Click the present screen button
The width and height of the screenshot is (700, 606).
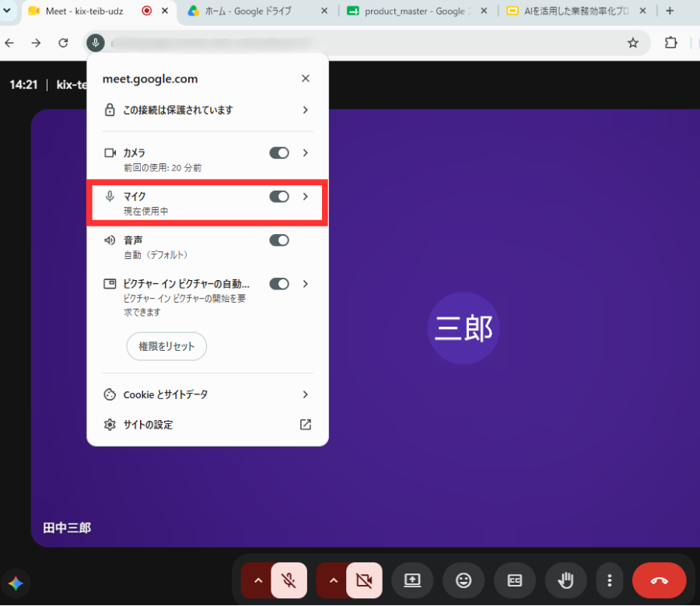coord(412,580)
